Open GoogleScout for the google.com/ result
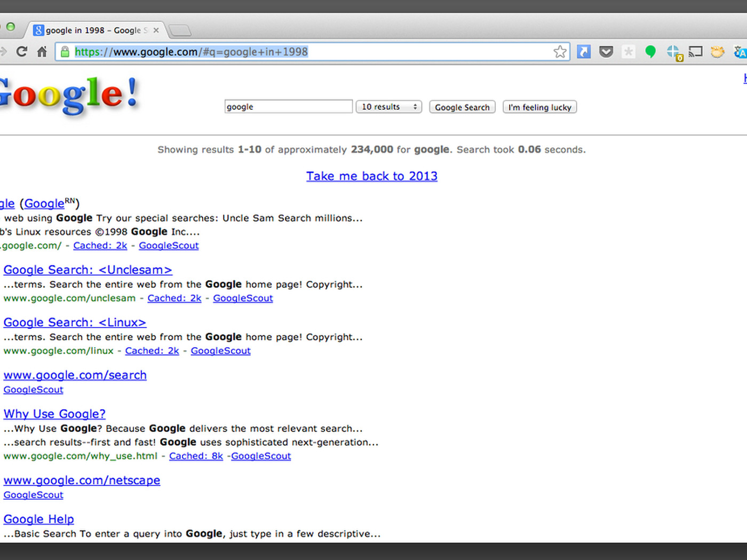Viewport: 747px width, 560px height. 169,245
